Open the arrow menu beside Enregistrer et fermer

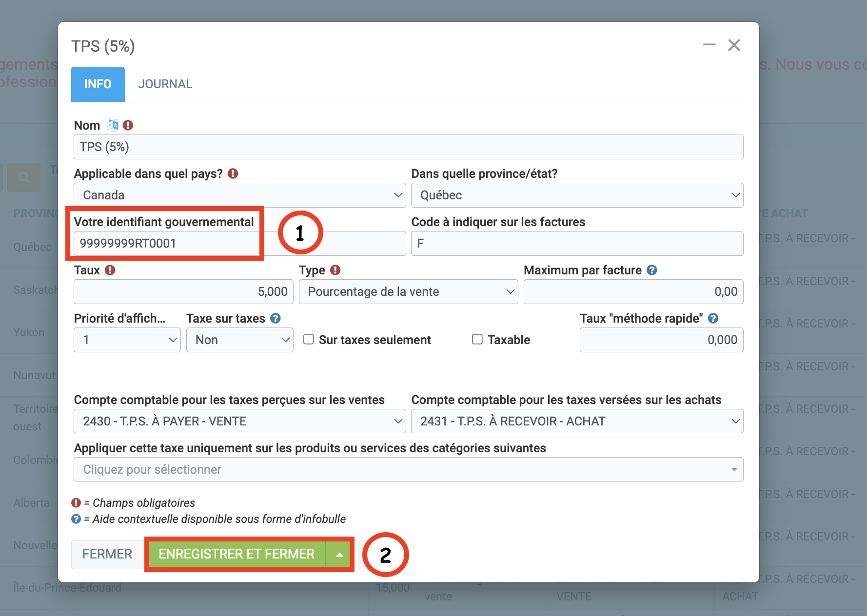click(339, 555)
